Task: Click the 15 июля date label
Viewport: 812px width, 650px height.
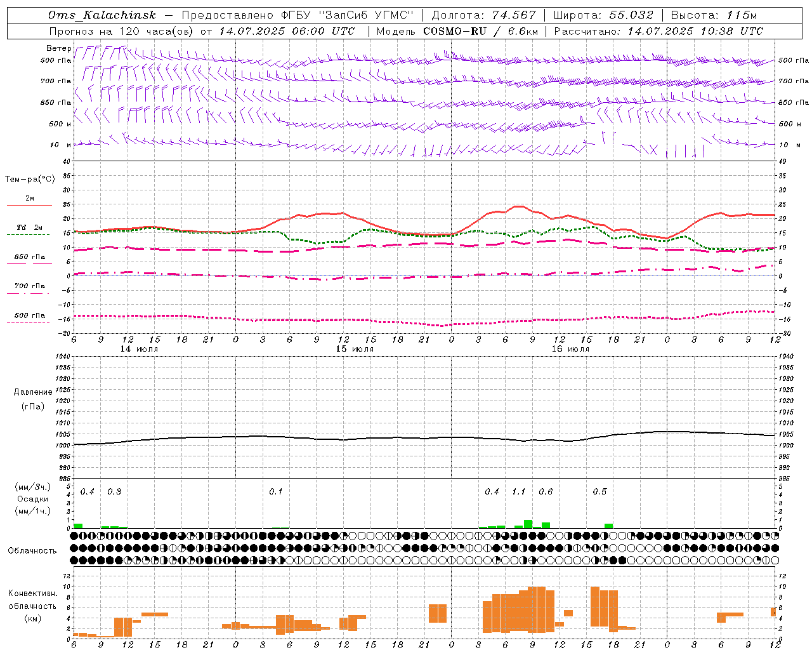Action: coord(355,349)
